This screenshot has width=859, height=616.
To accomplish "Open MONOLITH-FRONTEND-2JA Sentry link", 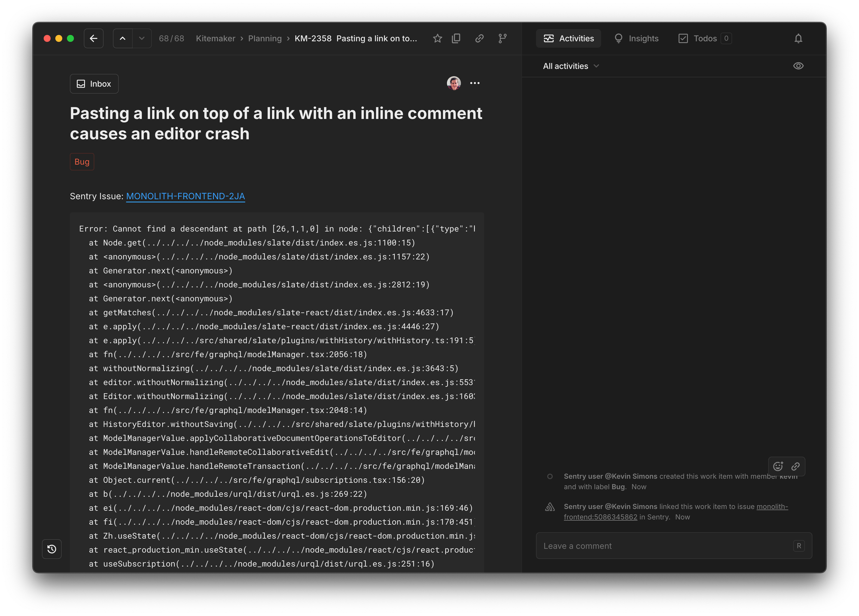I will point(185,196).
